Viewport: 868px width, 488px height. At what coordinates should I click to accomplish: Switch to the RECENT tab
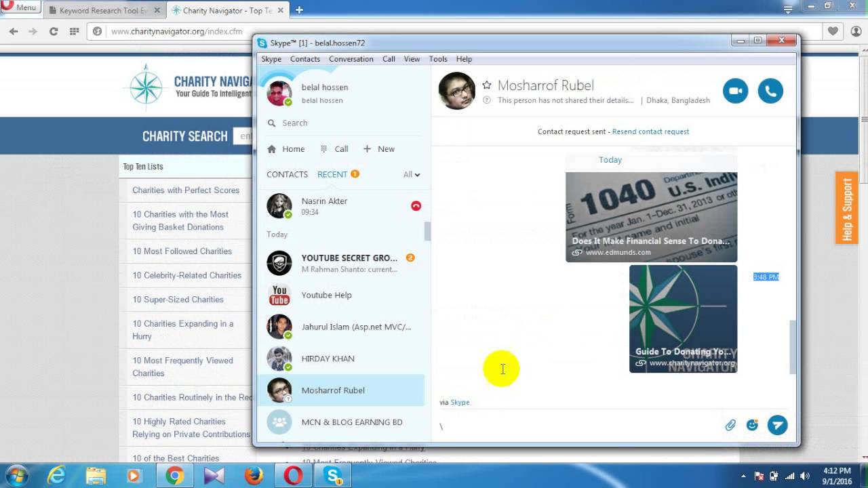click(x=332, y=174)
